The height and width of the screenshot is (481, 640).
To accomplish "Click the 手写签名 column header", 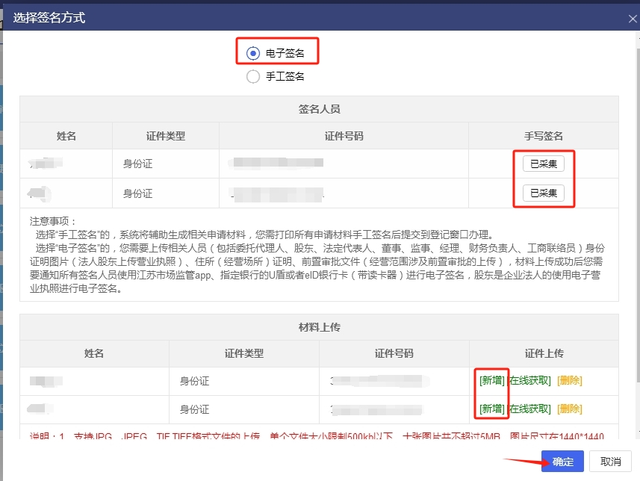I will click(x=544, y=135).
